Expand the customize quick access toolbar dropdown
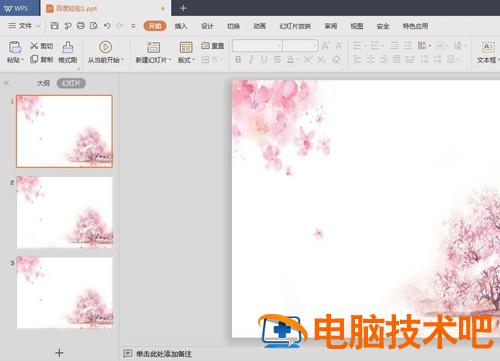 [x=133, y=26]
